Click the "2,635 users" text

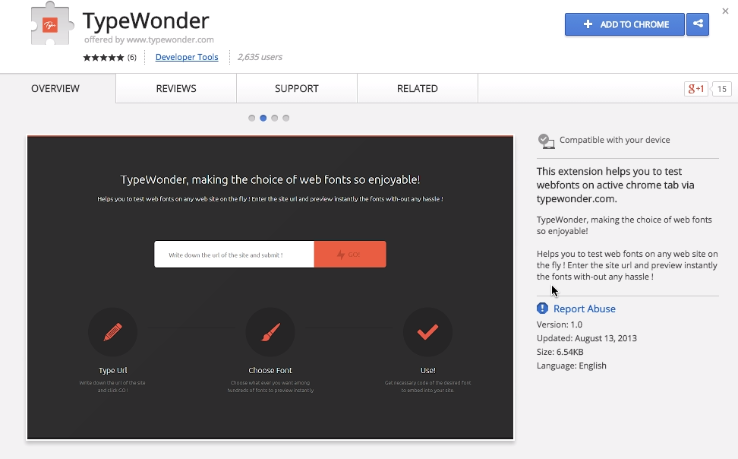pos(260,57)
